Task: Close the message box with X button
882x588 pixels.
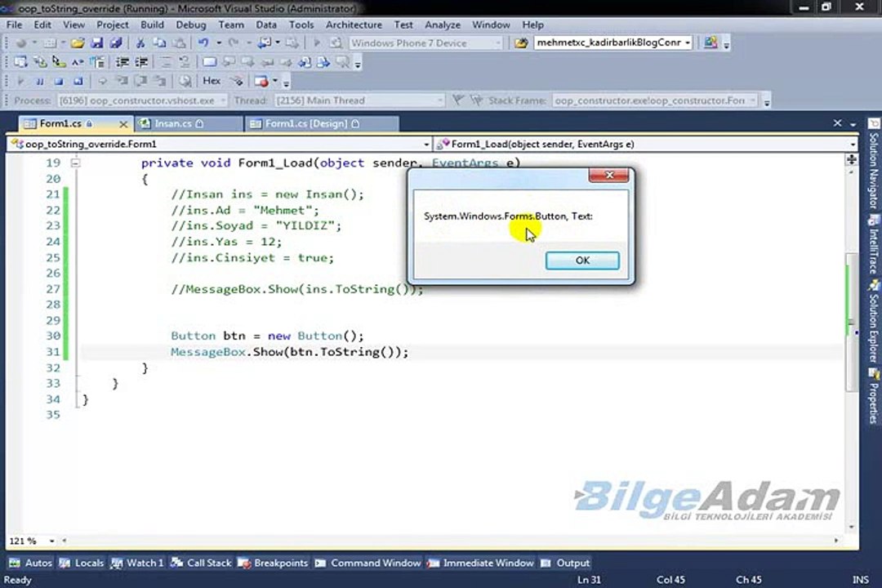Action: pos(608,175)
